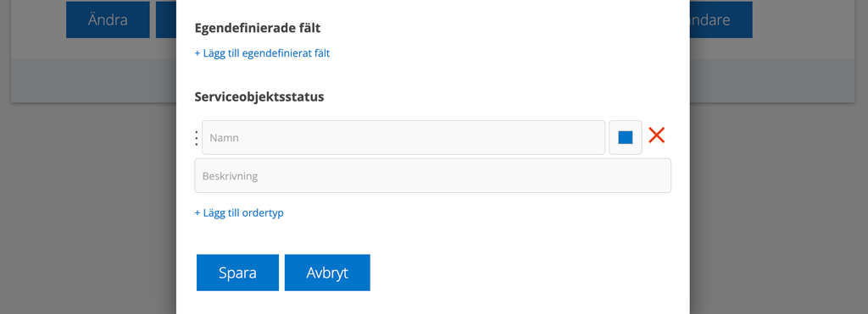Grab the three-dot drag handle beside Namn
Viewport: 868px width, 314px height.
point(197,138)
